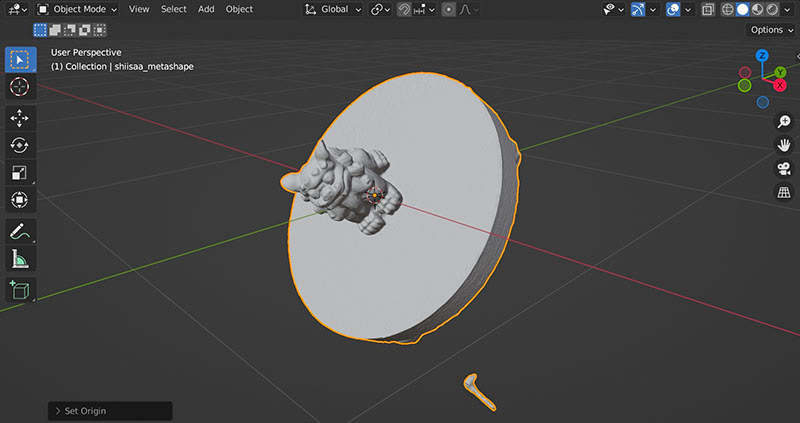Screen dimensions: 800x423
Task: Open the proportional falloff dropdown
Action: [469, 9]
